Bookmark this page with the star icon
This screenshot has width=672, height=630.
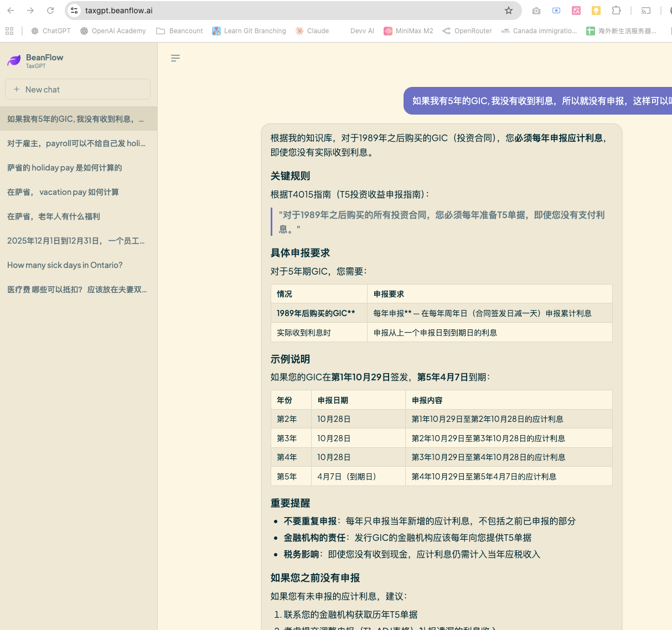tap(509, 11)
